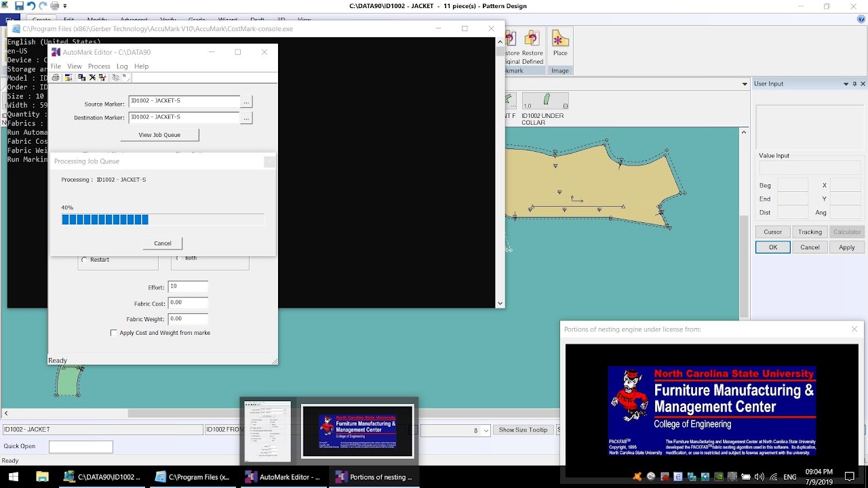Open the Help menu in AutoMark Editor
This screenshot has height=488, width=868.
click(x=141, y=66)
